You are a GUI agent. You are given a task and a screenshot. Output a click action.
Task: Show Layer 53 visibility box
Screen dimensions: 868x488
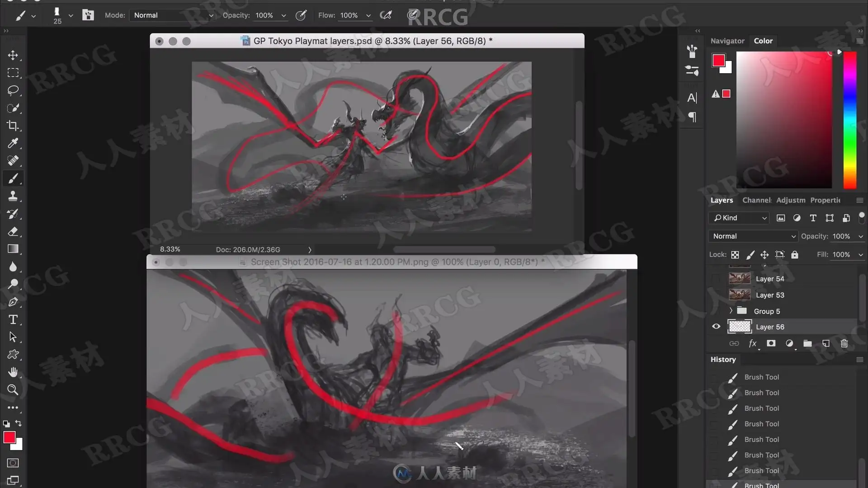coord(716,295)
